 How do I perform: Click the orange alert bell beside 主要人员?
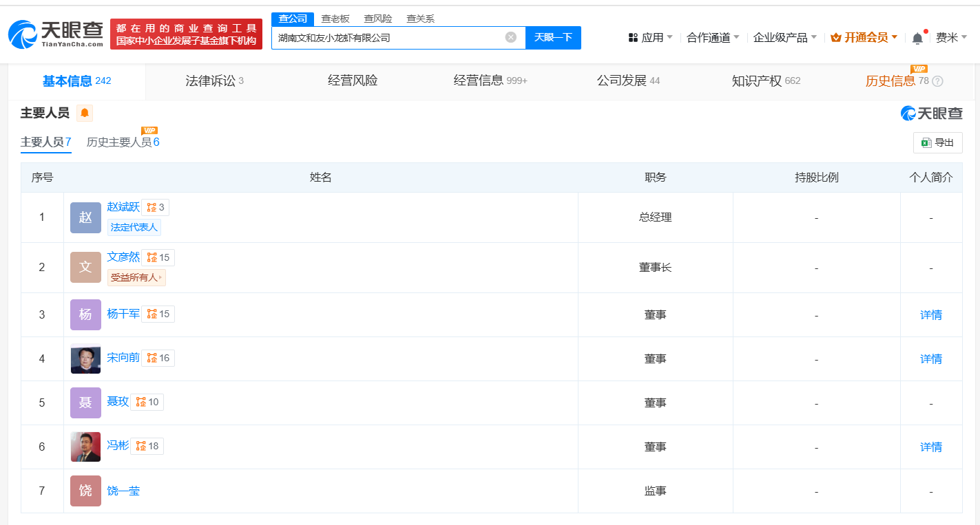point(85,113)
